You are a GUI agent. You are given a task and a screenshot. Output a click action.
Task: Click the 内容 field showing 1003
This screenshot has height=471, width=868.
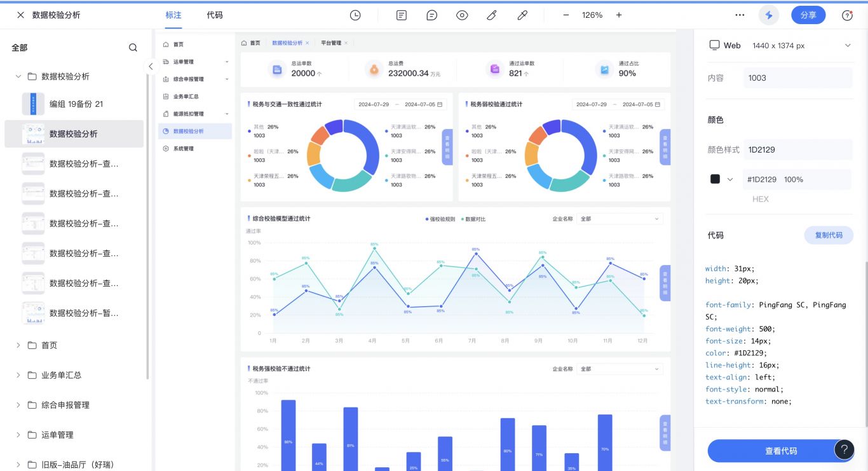coord(797,78)
